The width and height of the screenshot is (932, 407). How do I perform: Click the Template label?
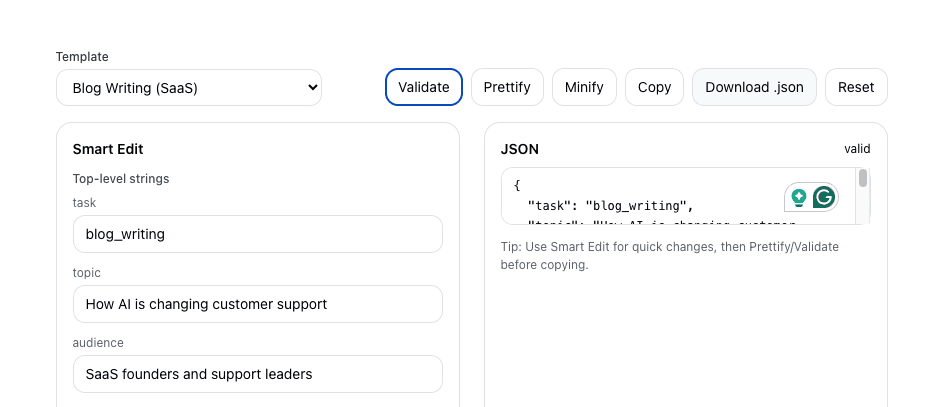(82, 57)
